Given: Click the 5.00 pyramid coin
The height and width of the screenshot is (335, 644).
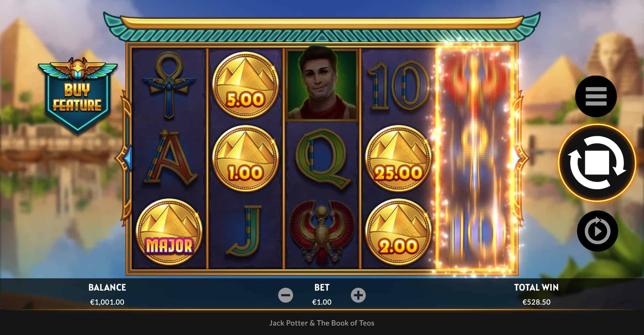Looking at the screenshot, I should tap(245, 85).
